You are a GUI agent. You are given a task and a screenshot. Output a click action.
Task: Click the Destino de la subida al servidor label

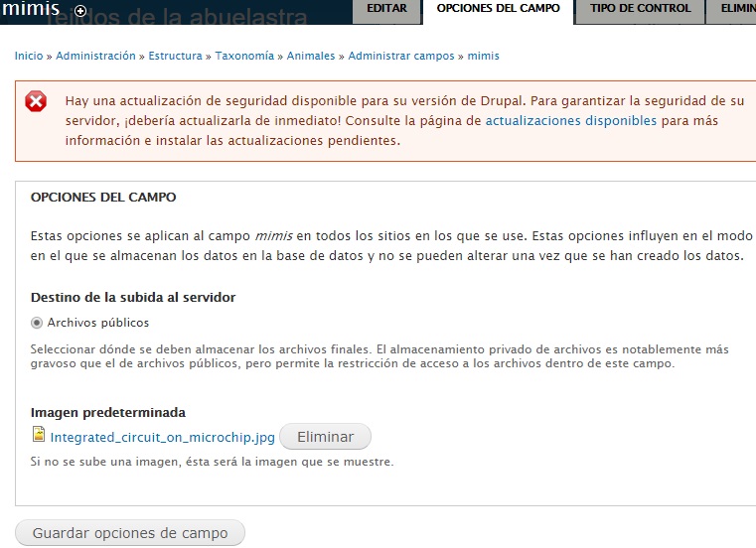click(x=133, y=298)
